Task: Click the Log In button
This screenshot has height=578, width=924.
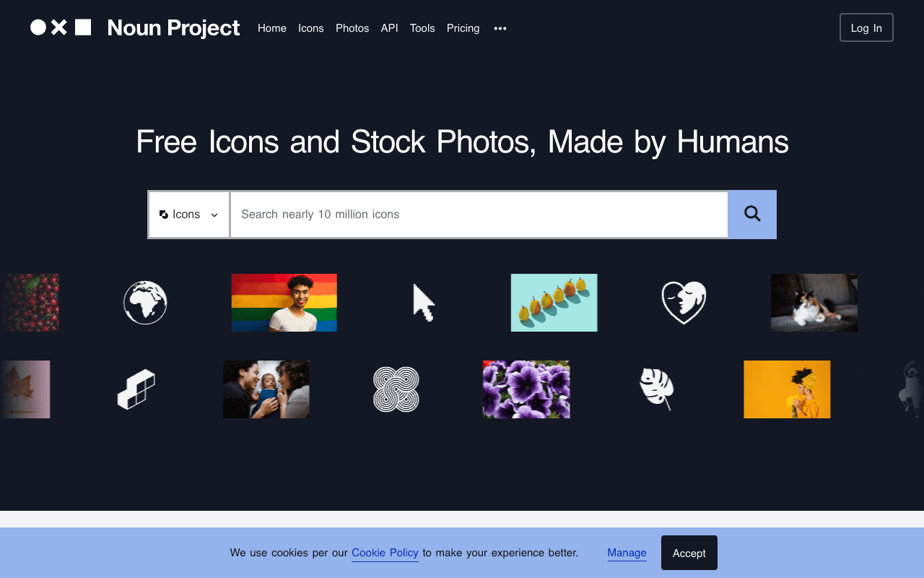Action: (x=866, y=27)
